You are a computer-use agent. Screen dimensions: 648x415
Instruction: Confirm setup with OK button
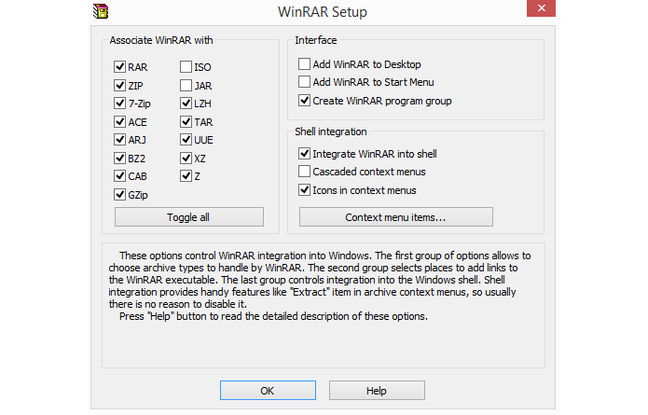pyautogui.click(x=268, y=390)
